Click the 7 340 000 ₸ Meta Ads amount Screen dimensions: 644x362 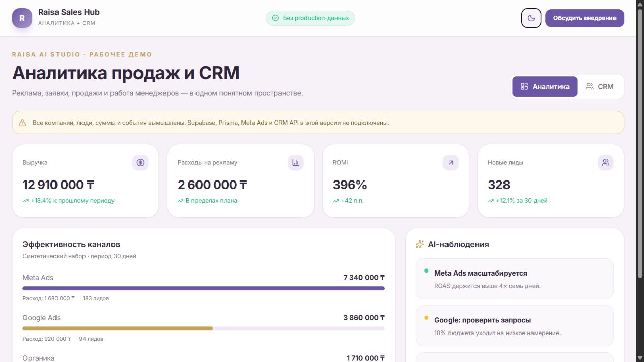point(365,278)
